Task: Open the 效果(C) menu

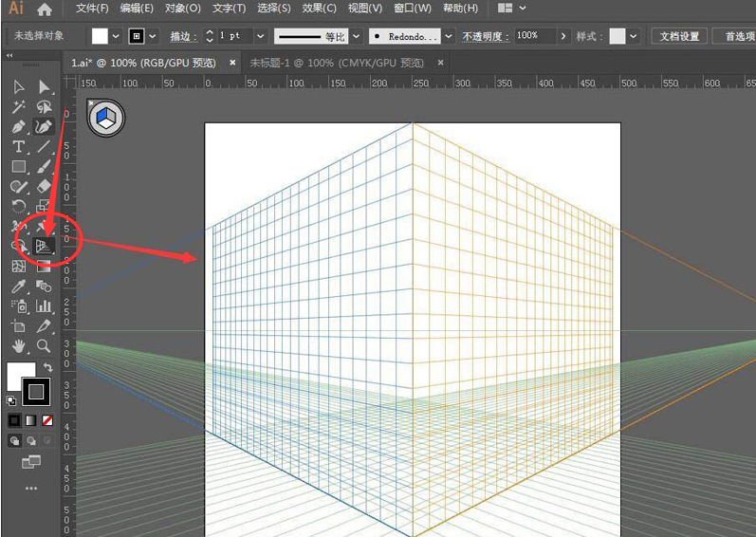Action: coord(318,9)
